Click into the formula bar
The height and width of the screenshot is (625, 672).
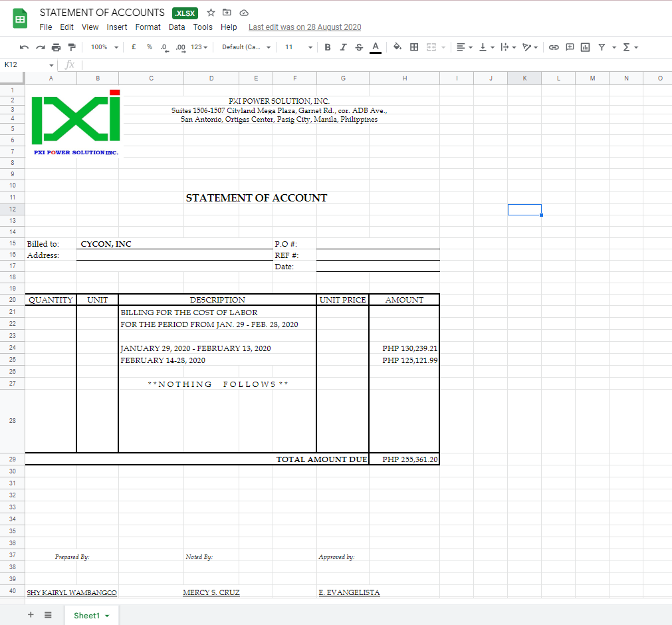click(x=376, y=64)
